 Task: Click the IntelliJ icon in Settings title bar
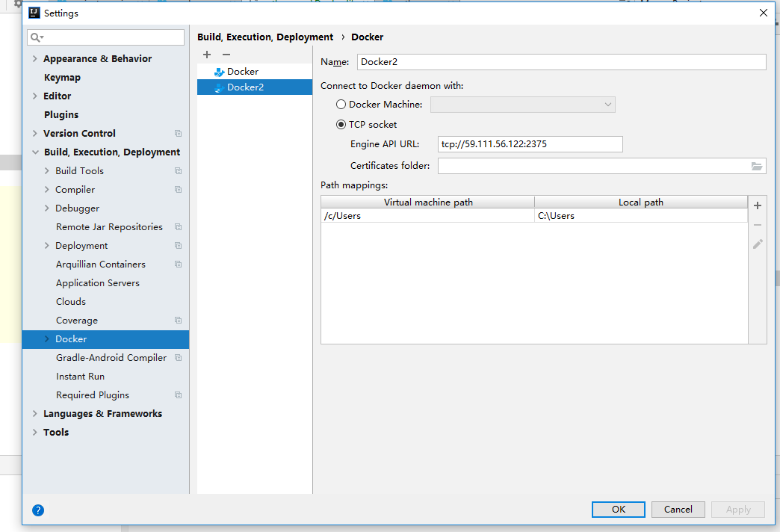[x=34, y=13]
